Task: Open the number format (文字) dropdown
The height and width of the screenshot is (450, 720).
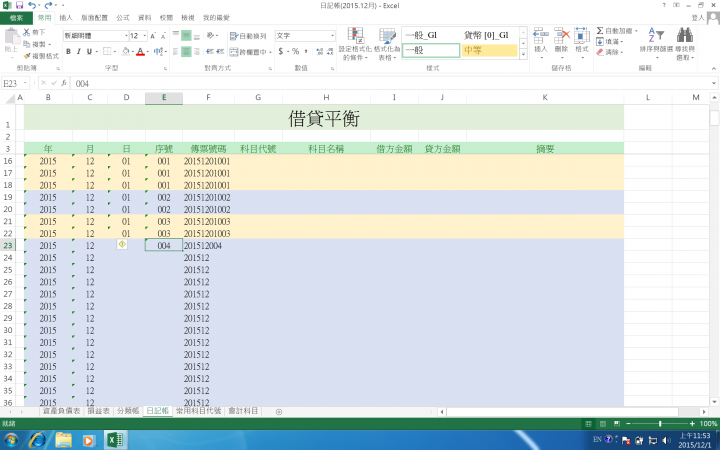Action: [332, 36]
